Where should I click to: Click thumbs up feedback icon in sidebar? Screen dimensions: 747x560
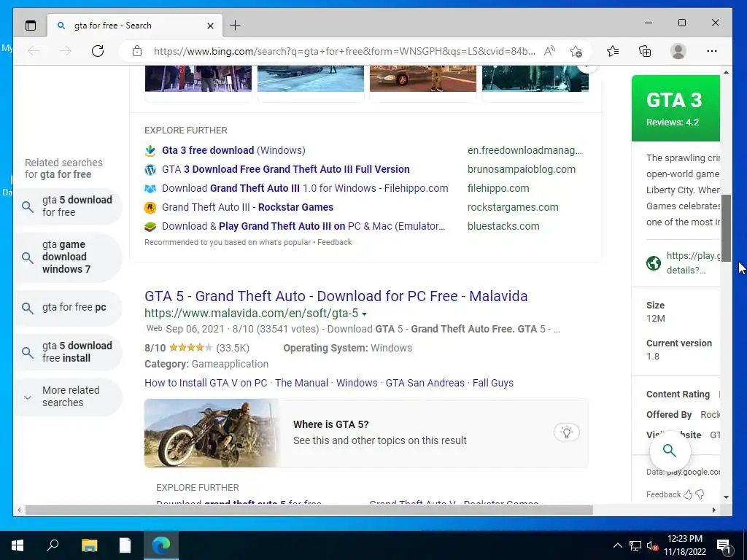click(687, 495)
